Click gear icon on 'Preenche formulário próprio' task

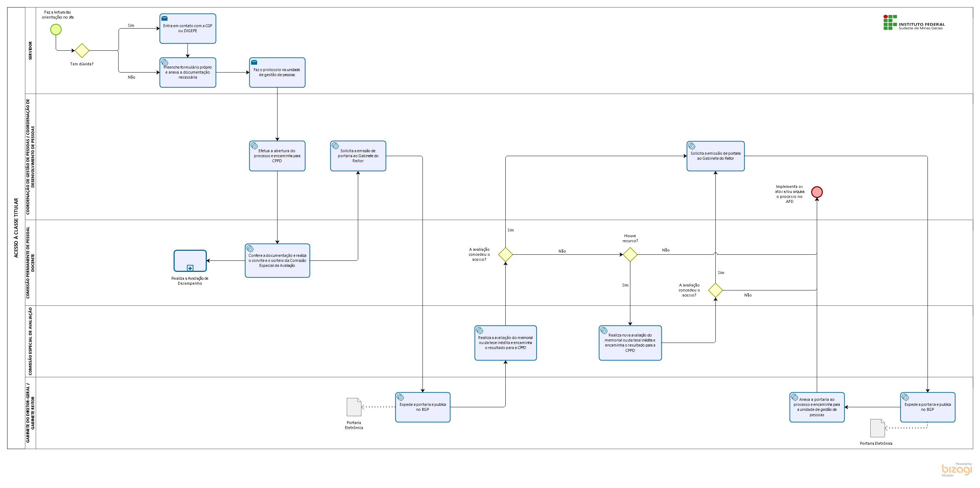tap(164, 62)
